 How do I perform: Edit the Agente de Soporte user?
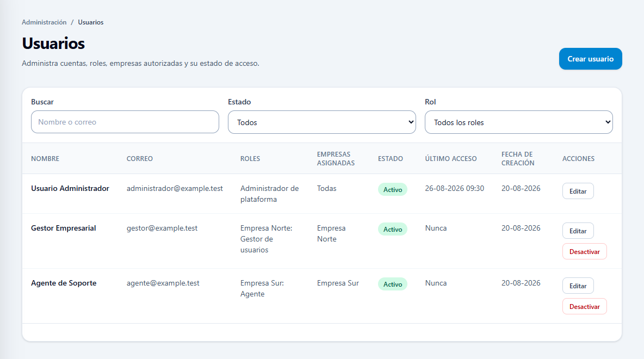[x=578, y=286]
